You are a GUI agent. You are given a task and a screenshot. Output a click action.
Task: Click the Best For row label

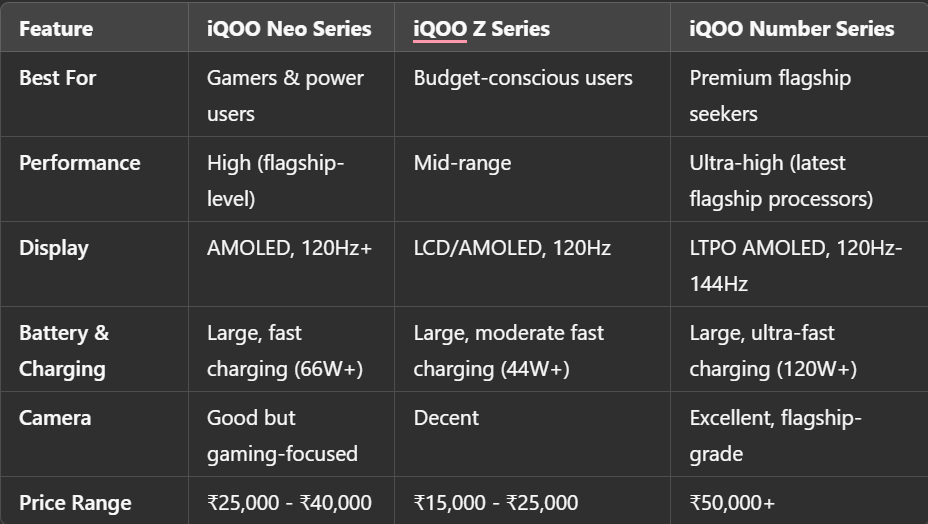57,78
